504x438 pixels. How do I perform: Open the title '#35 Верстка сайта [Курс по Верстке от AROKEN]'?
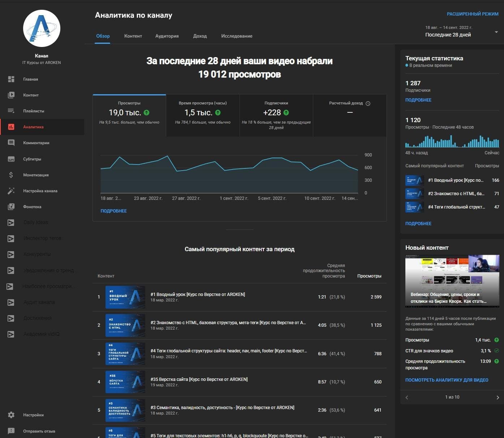[199, 379]
